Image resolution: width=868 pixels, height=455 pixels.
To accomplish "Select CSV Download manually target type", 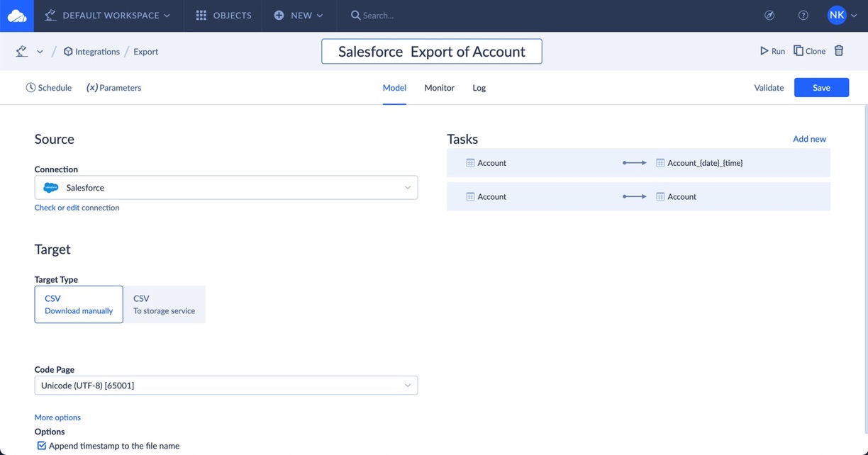I will click(79, 305).
